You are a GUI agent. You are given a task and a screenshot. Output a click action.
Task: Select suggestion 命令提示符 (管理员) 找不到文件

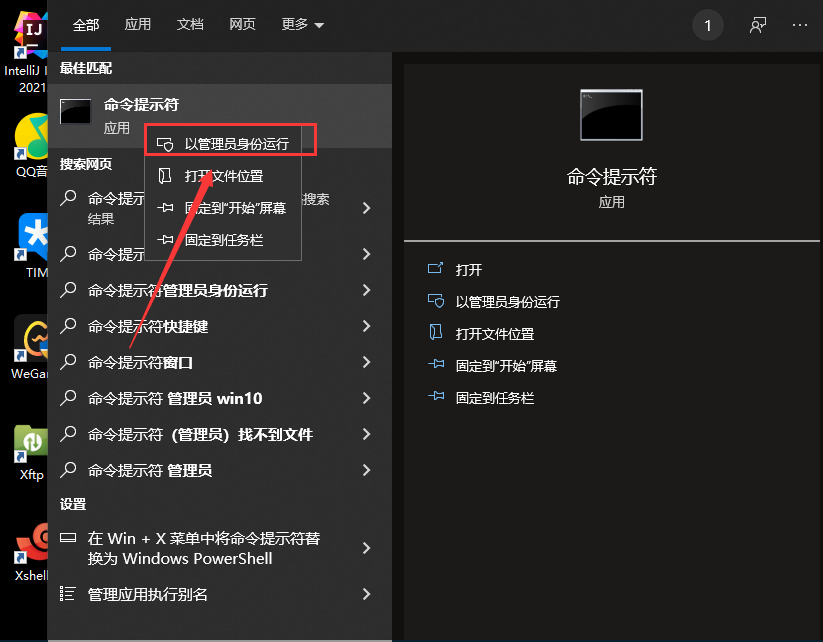(201, 435)
